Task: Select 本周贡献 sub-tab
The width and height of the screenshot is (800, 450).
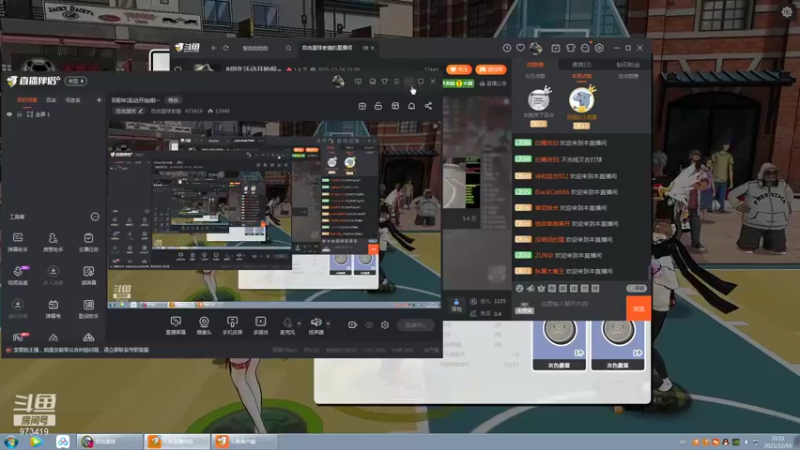Action: (x=582, y=76)
